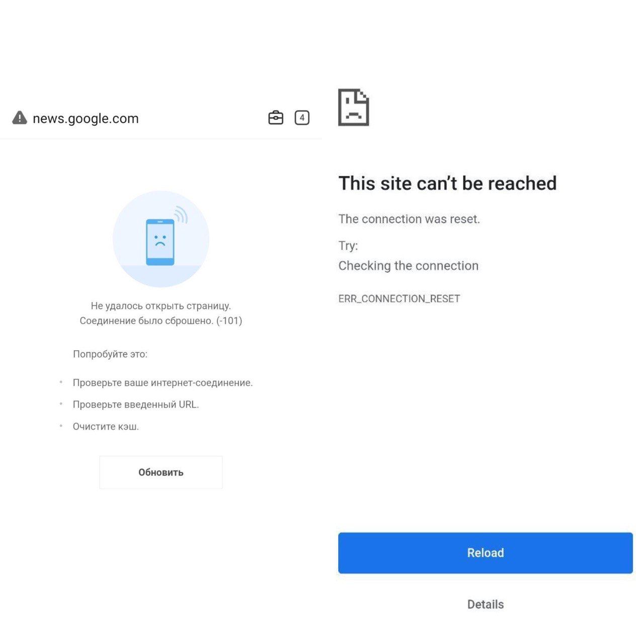
Task: Click 'The connection was reset.' text
Action: click(410, 219)
